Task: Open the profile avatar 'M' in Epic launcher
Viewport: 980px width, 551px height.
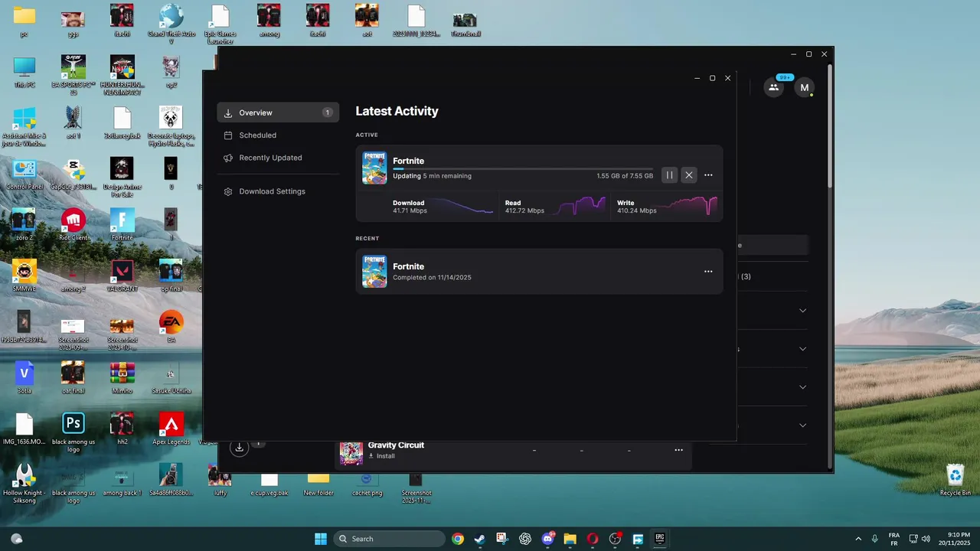Action: pos(804,87)
